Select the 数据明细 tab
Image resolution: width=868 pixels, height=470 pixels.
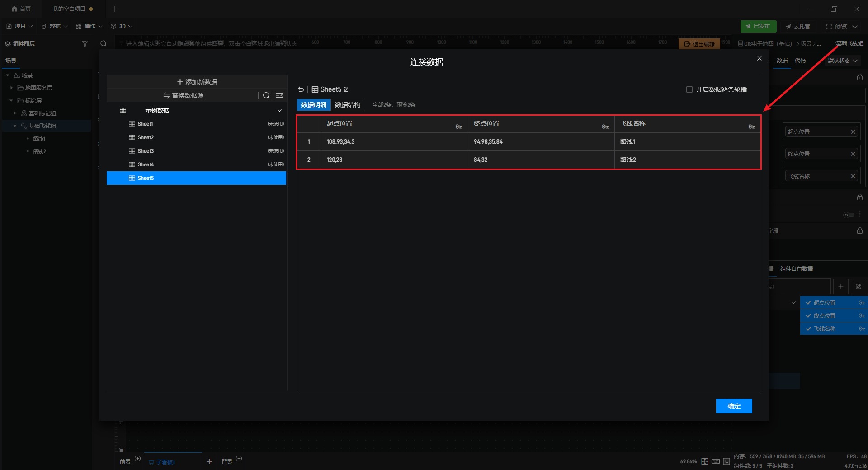coord(314,105)
